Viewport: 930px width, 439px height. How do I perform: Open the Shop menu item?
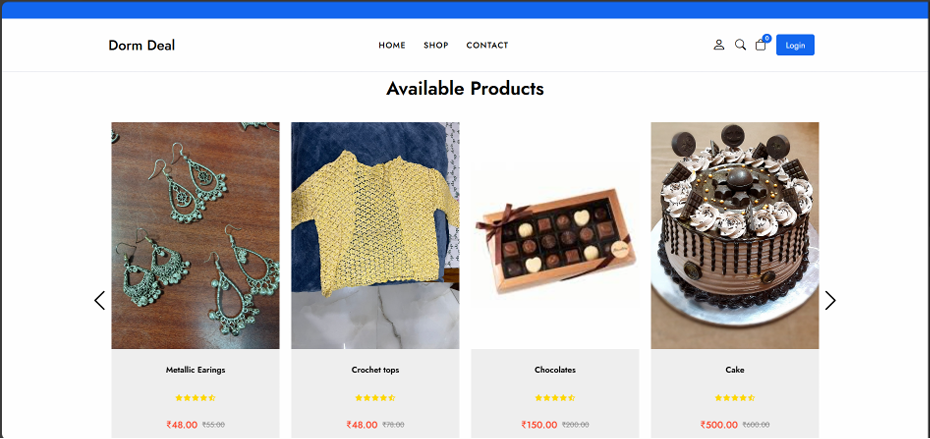[436, 45]
